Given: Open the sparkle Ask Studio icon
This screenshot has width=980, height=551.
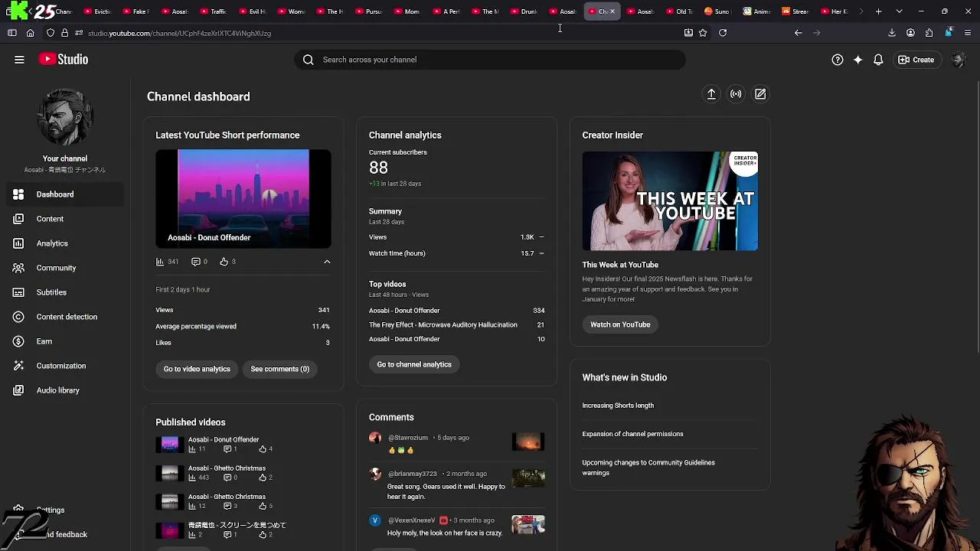Looking at the screenshot, I should pyautogui.click(x=858, y=60).
